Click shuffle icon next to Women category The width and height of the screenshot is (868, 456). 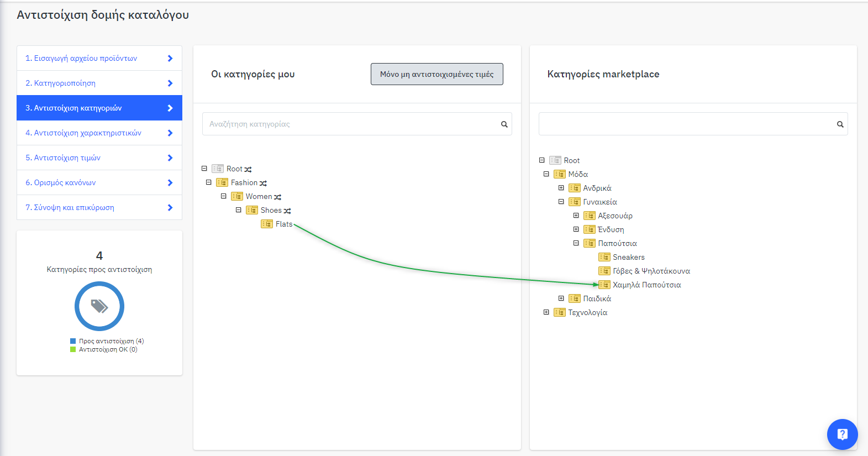pos(278,197)
